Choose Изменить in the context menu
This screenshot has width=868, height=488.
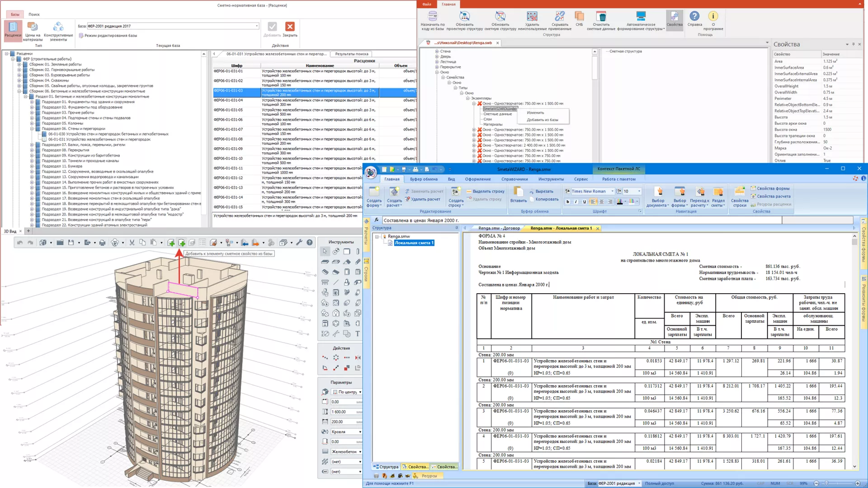click(535, 113)
